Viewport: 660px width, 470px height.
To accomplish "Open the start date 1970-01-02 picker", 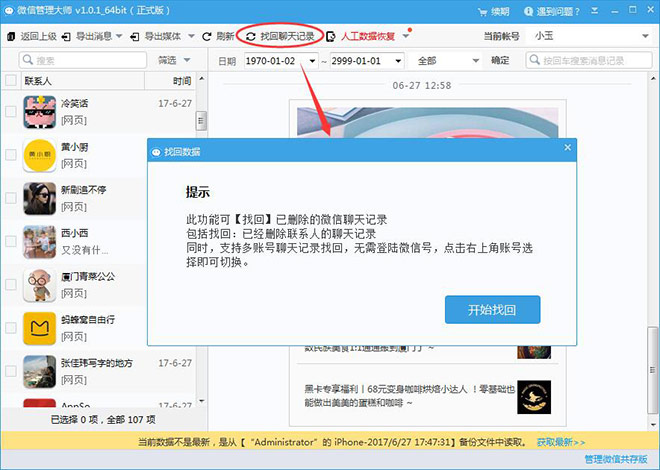I will pos(312,61).
